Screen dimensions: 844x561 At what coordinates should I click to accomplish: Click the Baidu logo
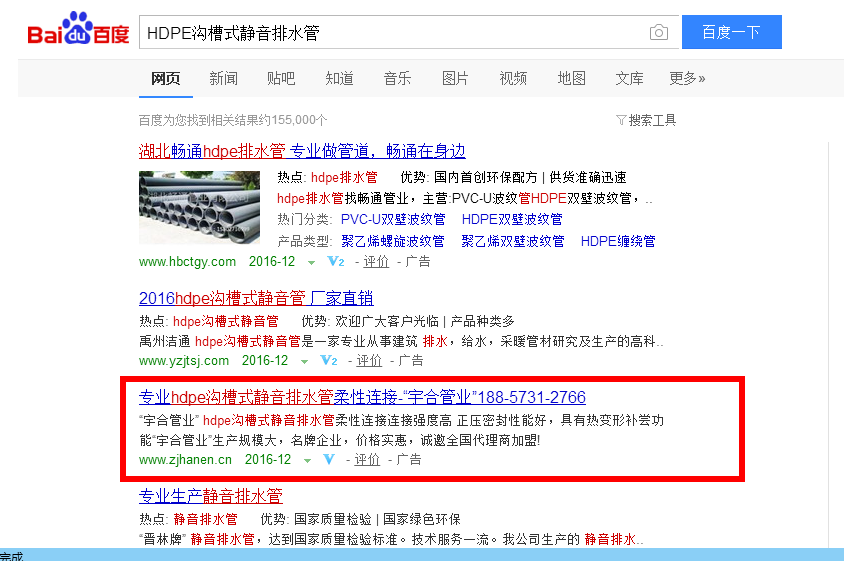click(78, 29)
